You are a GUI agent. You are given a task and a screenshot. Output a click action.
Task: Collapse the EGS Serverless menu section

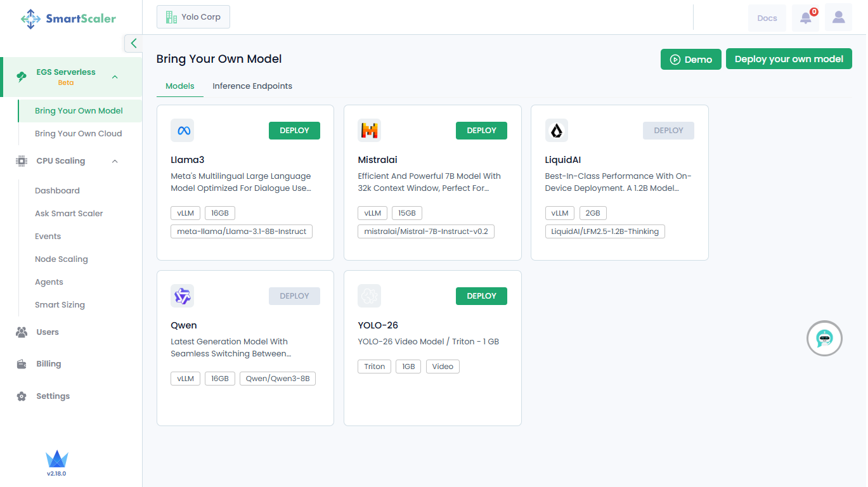click(x=115, y=77)
